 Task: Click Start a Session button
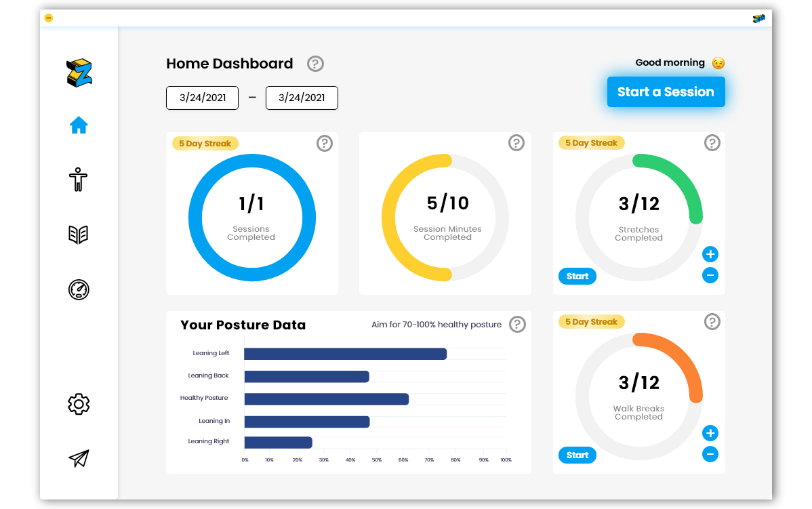click(666, 91)
